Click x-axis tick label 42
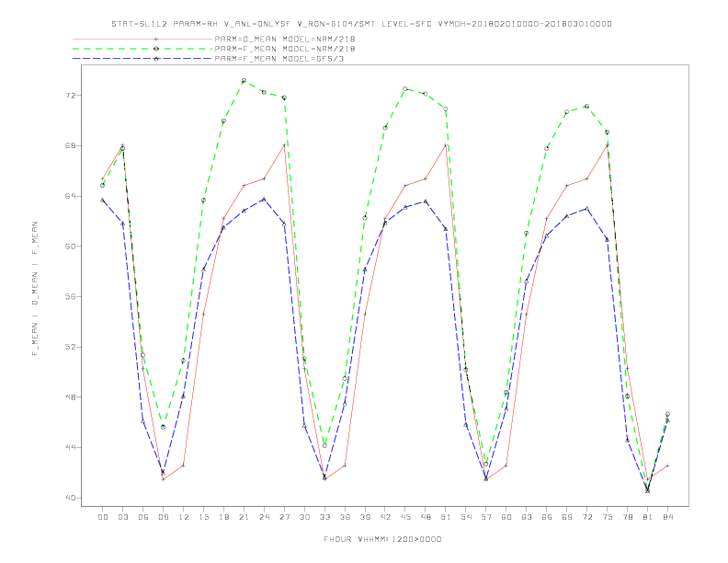728x563 pixels. coord(385,517)
